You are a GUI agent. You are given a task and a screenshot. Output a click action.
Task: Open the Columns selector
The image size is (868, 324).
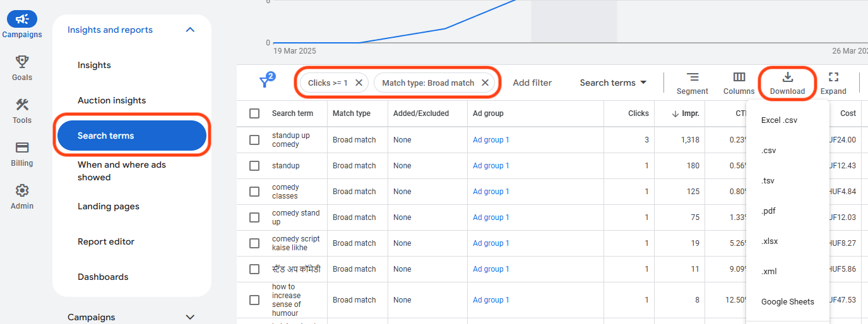coord(739,83)
